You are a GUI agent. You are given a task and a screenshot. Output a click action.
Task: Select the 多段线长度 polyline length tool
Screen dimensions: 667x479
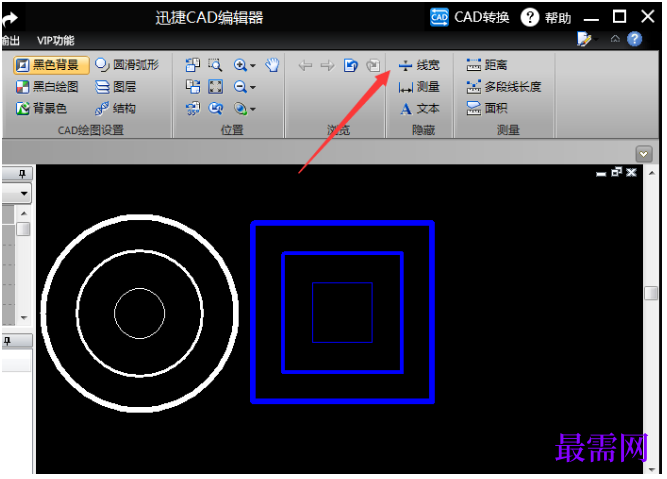[505, 87]
